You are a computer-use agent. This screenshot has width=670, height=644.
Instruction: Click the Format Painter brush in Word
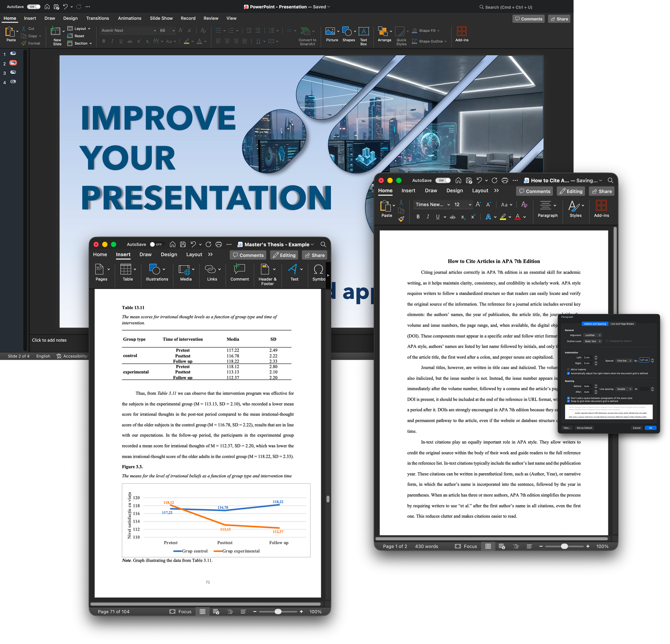tap(401, 219)
